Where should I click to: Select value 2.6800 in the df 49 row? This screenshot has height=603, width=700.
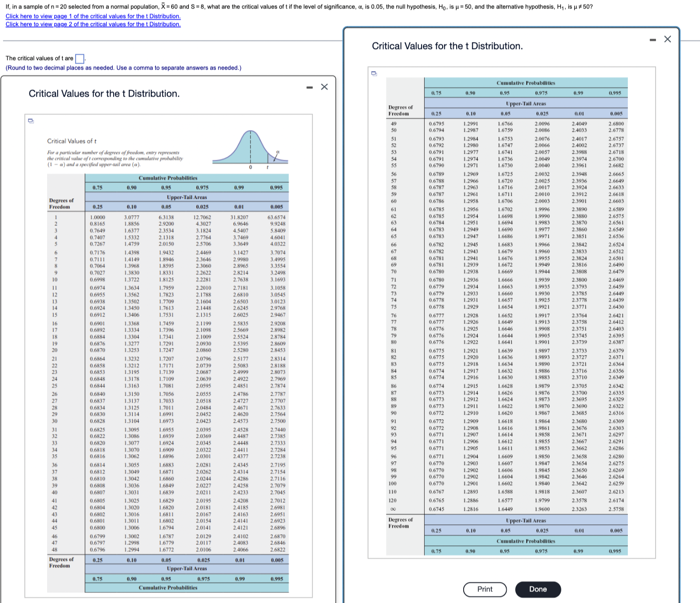[616, 124]
